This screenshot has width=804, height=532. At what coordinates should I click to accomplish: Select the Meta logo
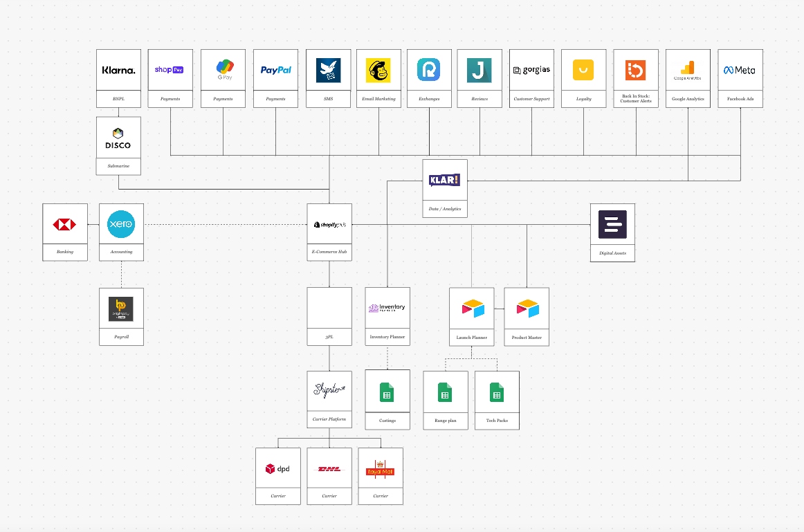tap(740, 70)
